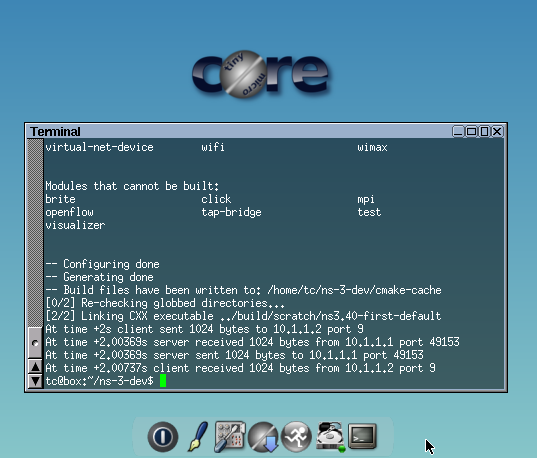
Task: Click the Exit power icon in dock
Action: (x=163, y=437)
